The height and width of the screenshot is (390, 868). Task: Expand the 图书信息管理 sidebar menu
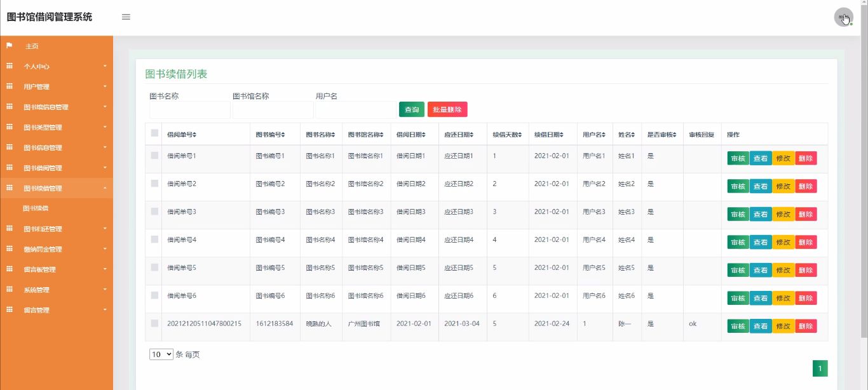57,147
